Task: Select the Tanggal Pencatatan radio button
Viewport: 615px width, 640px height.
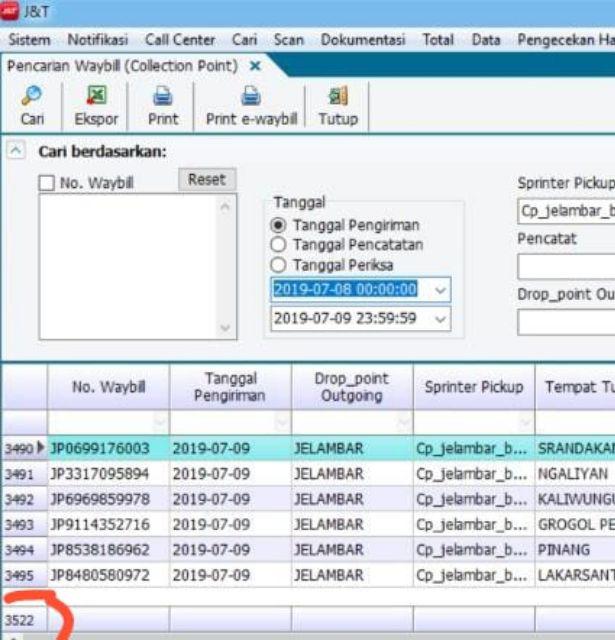Action: point(279,245)
